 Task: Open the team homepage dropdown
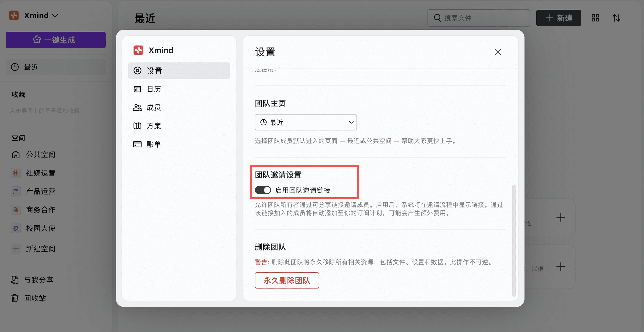click(306, 122)
